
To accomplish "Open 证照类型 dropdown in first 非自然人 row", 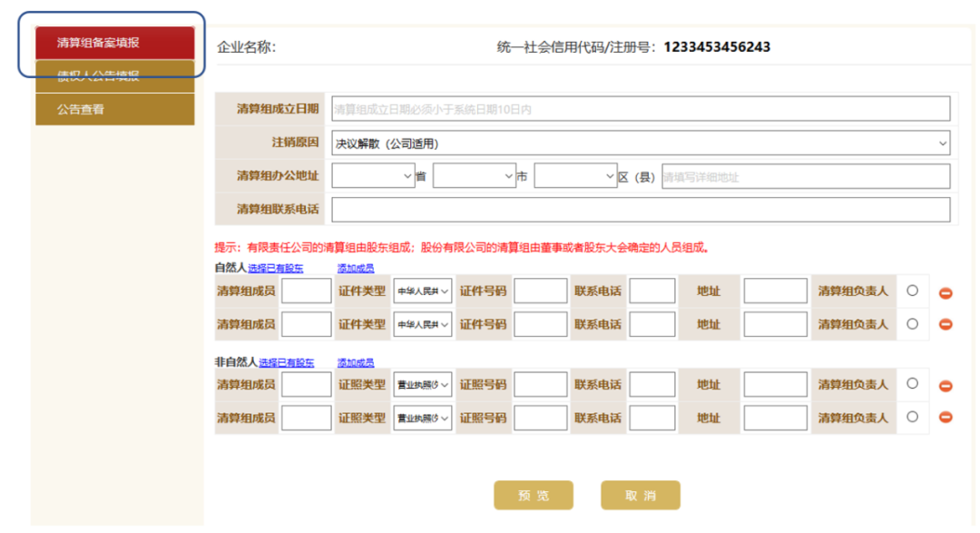I will (422, 385).
